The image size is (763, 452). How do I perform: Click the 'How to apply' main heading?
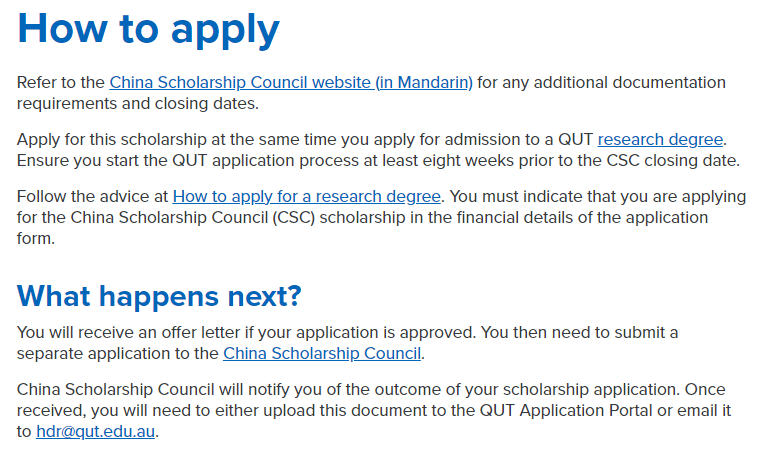point(148,29)
